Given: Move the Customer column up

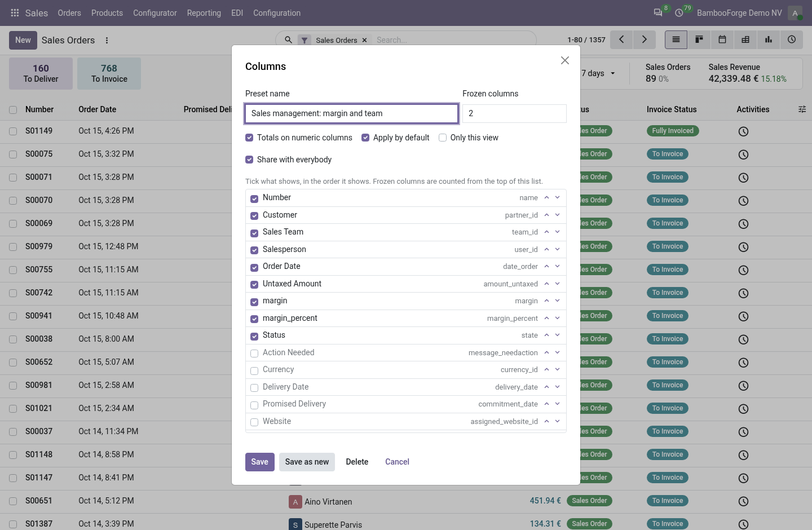Looking at the screenshot, I should [546, 215].
